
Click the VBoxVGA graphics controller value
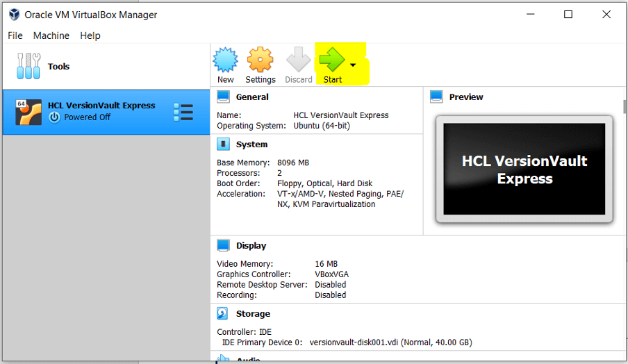click(x=331, y=274)
